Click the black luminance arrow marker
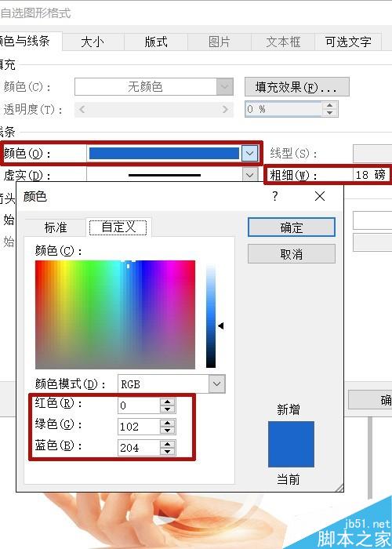This screenshot has height=549, width=392. 220,326
